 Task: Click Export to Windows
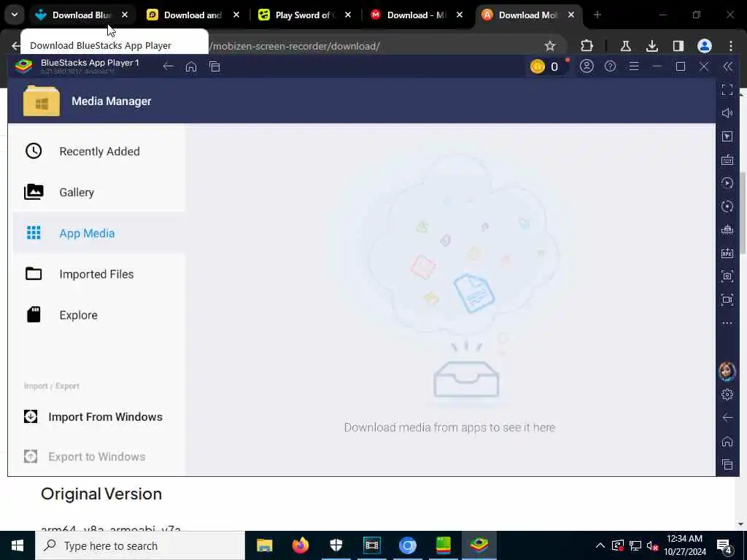pos(85,456)
